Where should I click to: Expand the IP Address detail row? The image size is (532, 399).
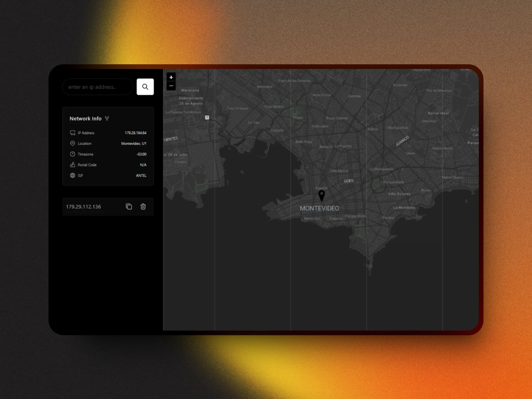pyautogui.click(x=108, y=133)
